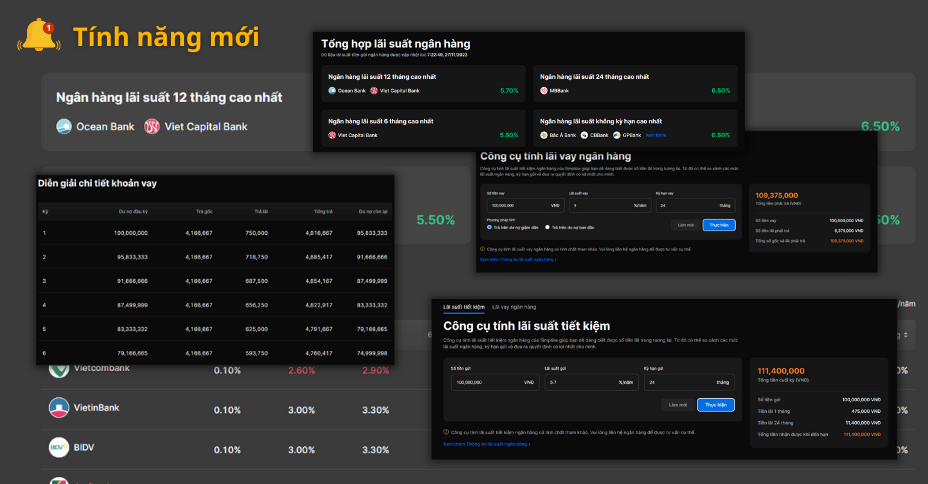This screenshot has width=928, height=484.
Task: Click the 'Kỳ hạn vay' input field
Action: click(x=695, y=204)
